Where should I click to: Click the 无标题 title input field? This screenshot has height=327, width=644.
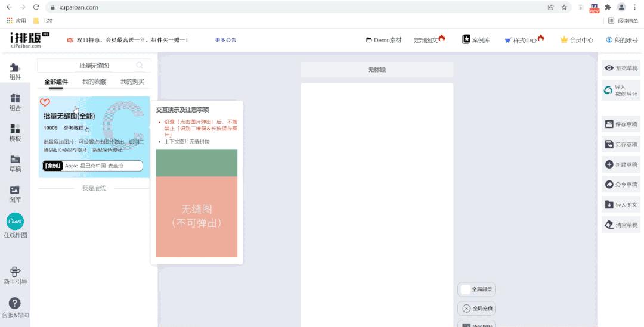377,70
